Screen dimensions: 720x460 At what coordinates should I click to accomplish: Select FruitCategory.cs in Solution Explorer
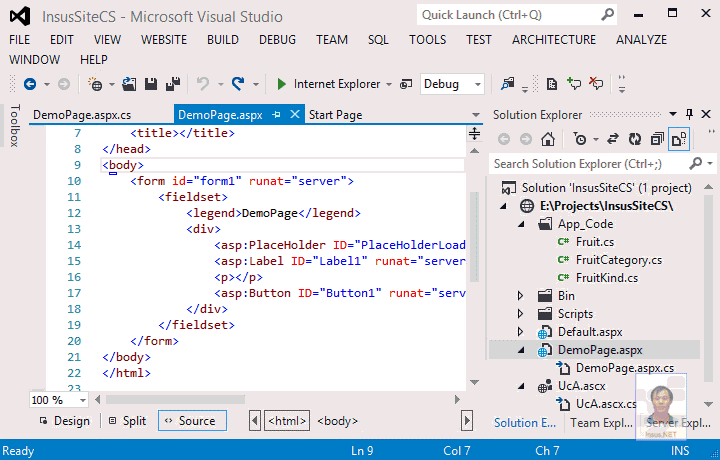click(x=619, y=260)
